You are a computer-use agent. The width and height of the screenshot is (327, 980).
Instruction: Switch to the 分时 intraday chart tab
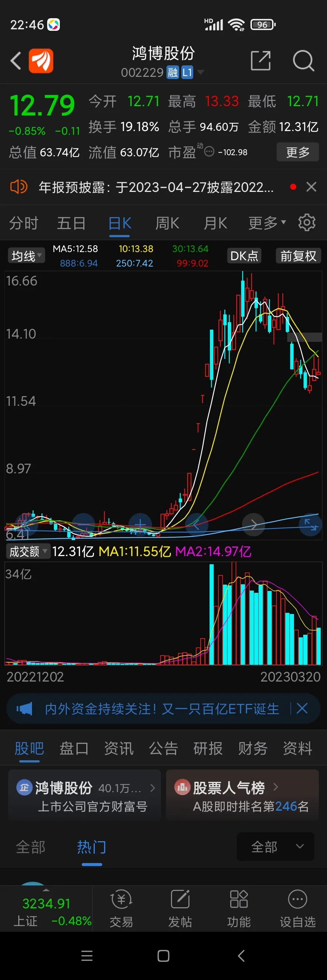[x=24, y=223]
